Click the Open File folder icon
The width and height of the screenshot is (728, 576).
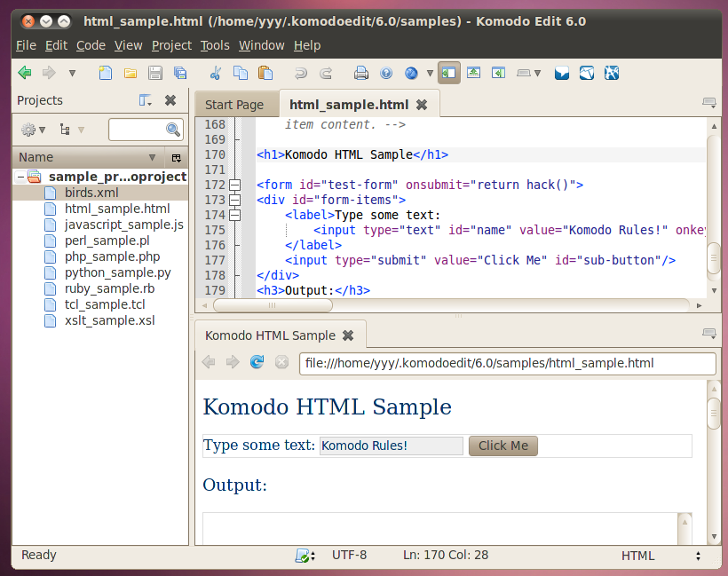point(131,73)
